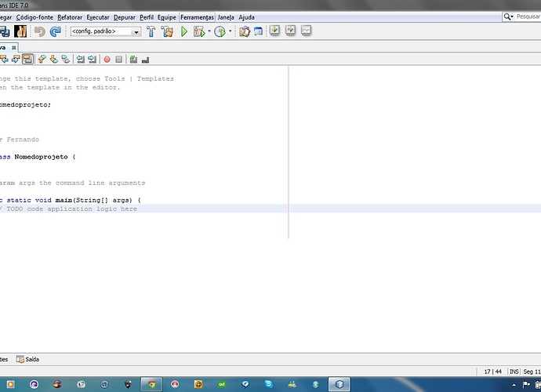Open the Janela menu

pyautogui.click(x=226, y=17)
